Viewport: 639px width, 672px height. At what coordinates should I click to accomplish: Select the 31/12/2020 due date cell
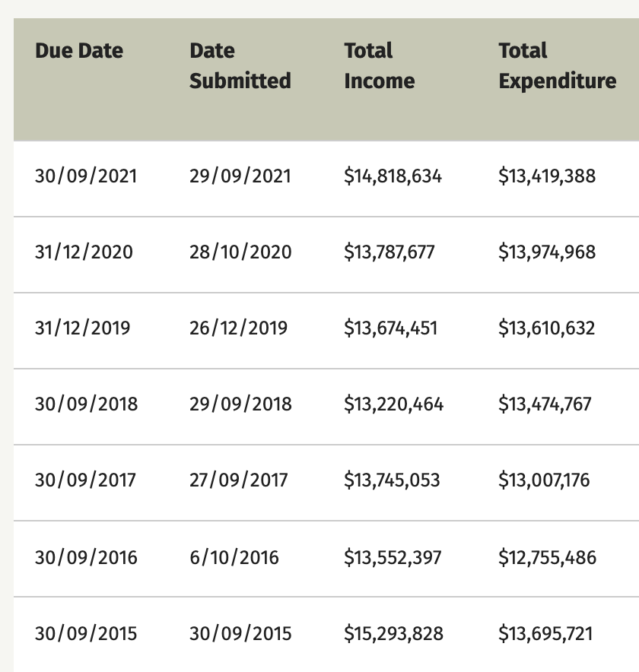pos(84,252)
